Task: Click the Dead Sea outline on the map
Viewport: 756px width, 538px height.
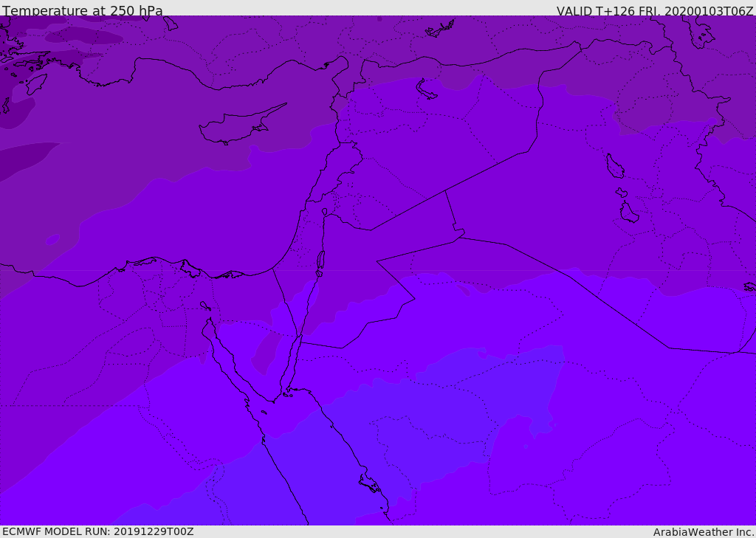Action: click(x=320, y=263)
